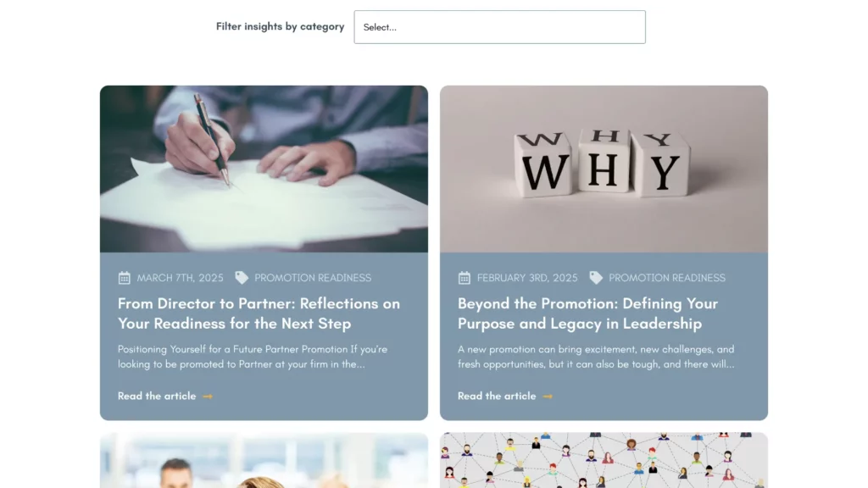The width and height of the screenshot is (868, 488).
Task: Click the Positioning Yourself excerpt text
Action: click(x=253, y=357)
